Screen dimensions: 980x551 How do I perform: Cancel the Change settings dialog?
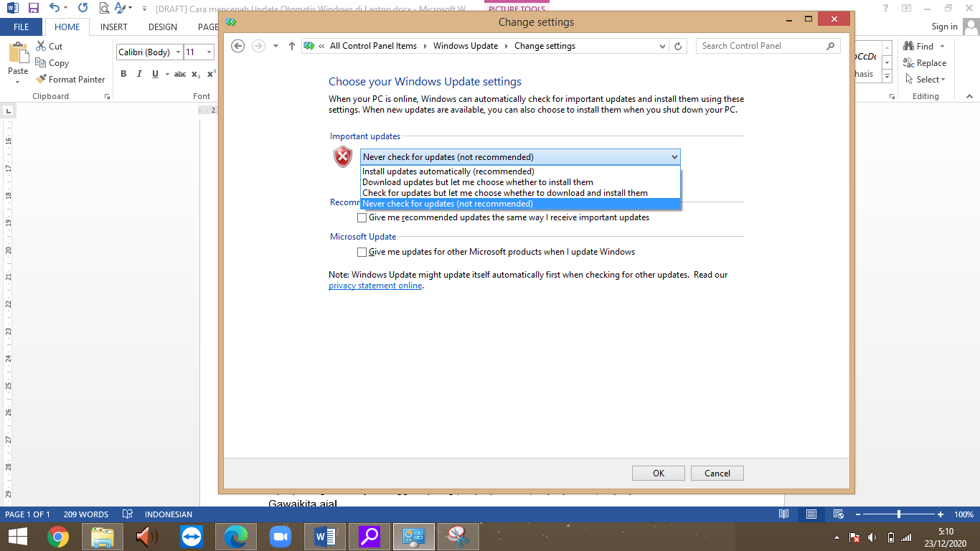coord(717,473)
